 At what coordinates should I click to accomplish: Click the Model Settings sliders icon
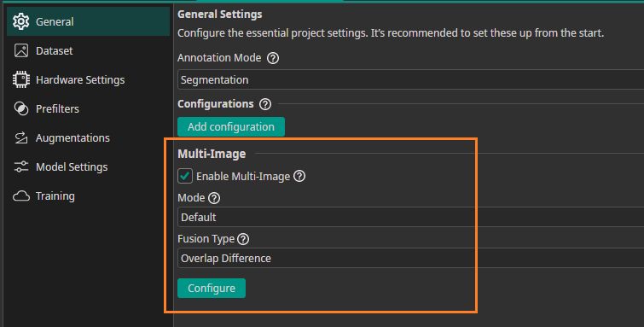click(x=21, y=166)
